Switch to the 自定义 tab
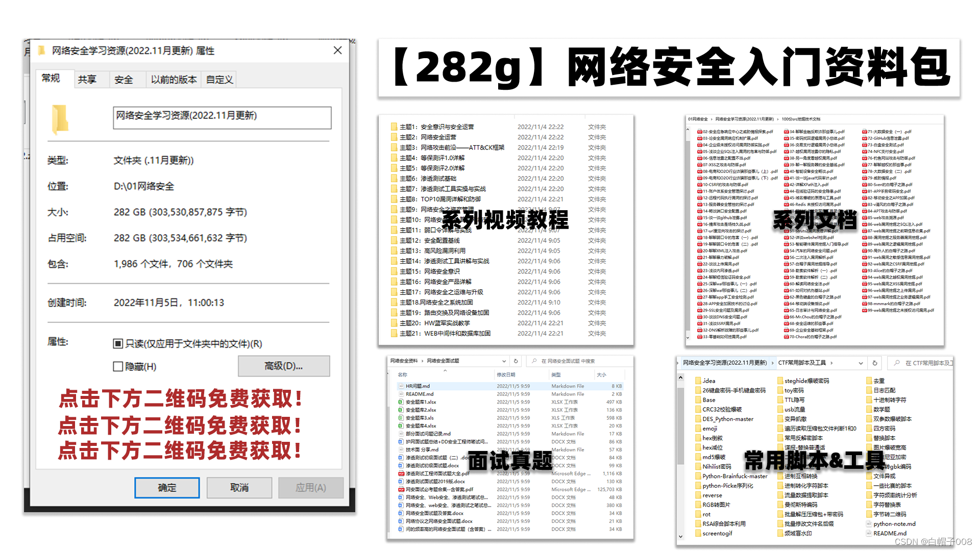Image resolution: width=980 pixels, height=551 pixels. (219, 80)
